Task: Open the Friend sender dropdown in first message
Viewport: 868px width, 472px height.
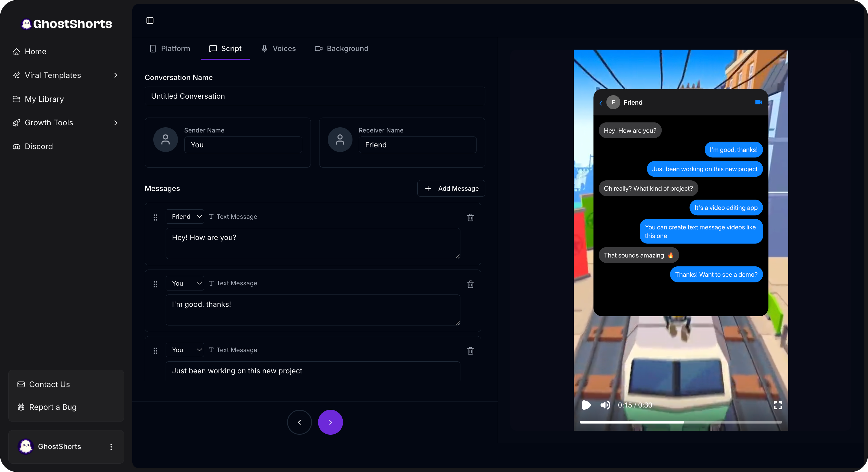Action: [185, 217]
